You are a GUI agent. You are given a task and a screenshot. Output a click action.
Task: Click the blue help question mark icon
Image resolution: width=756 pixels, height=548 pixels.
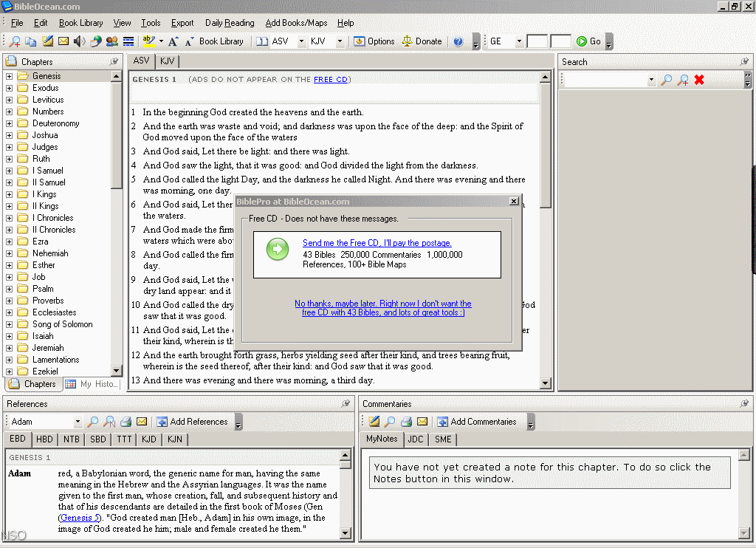click(x=458, y=41)
